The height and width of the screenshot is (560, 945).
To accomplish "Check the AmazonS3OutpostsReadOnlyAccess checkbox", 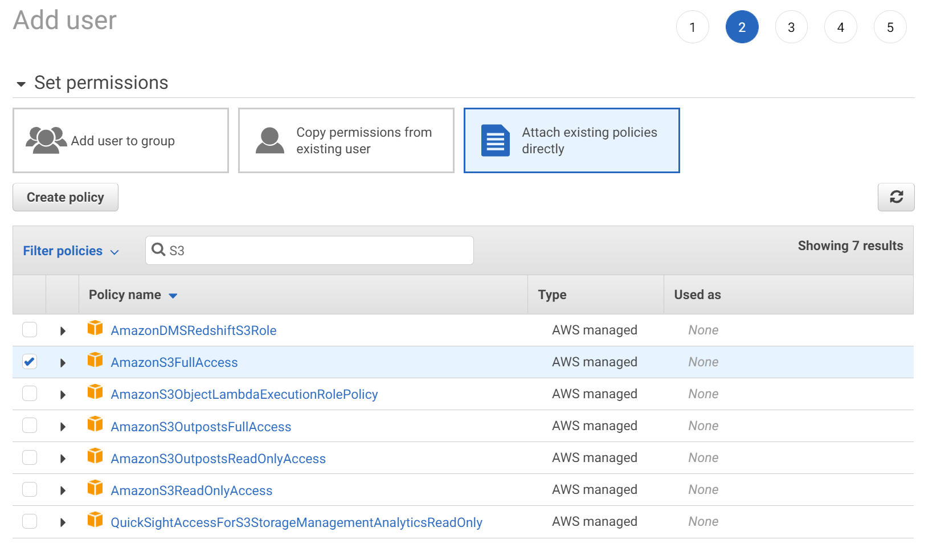I will coord(30,457).
